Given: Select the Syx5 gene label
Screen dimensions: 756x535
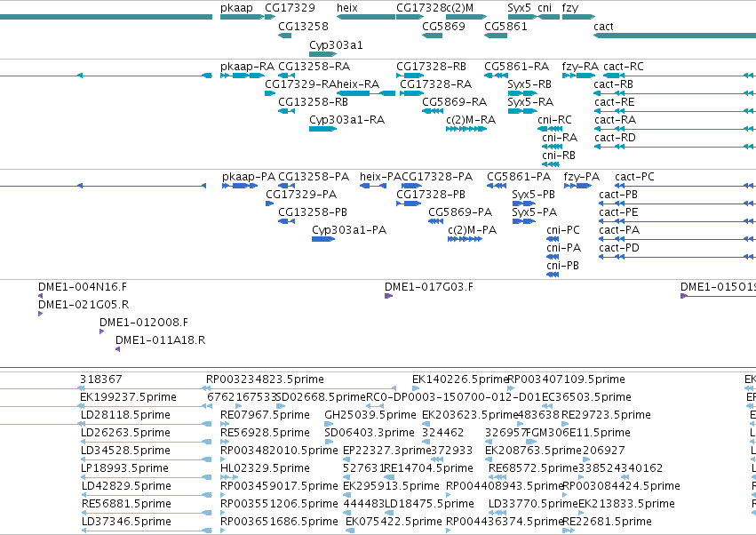Looking at the screenshot, I should click(x=520, y=8).
